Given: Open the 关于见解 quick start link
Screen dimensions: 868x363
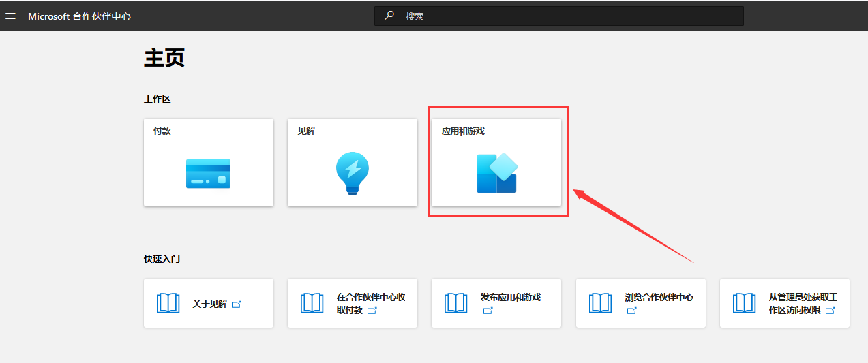Looking at the screenshot, I should 209,304.
